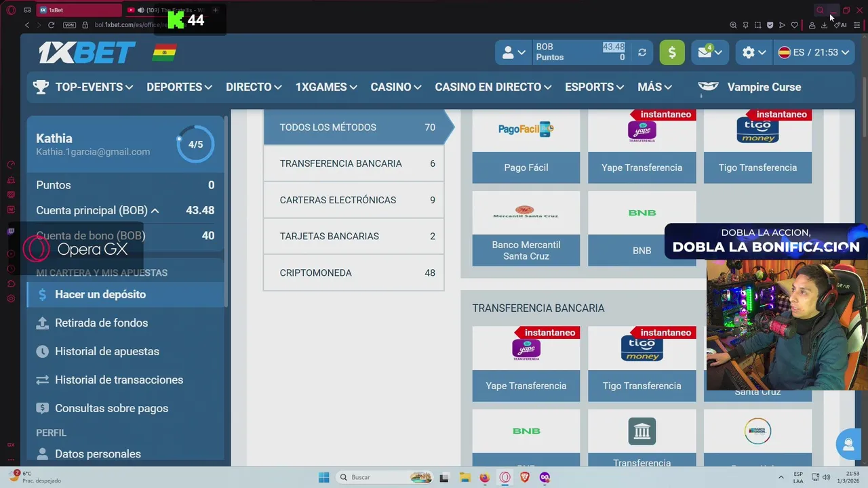
Task: Switch to the 1xBet browser tab
Action: [78, 10]
